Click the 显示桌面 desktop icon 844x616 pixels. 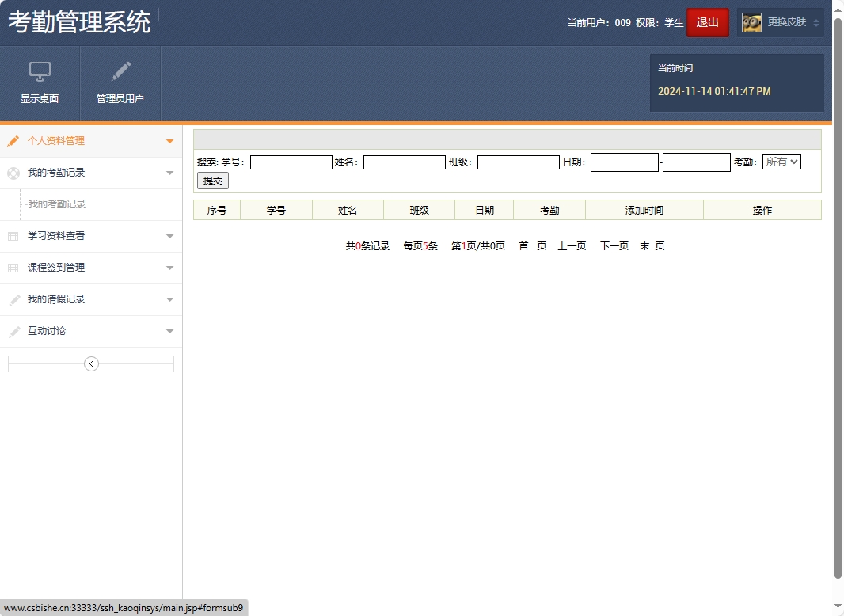click(x=40, y=71)
